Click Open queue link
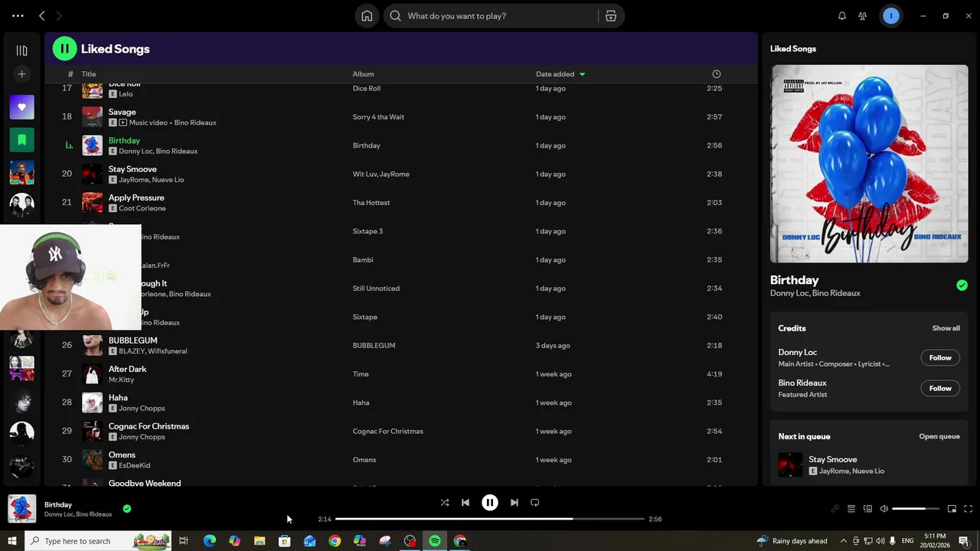 [939, 436]
